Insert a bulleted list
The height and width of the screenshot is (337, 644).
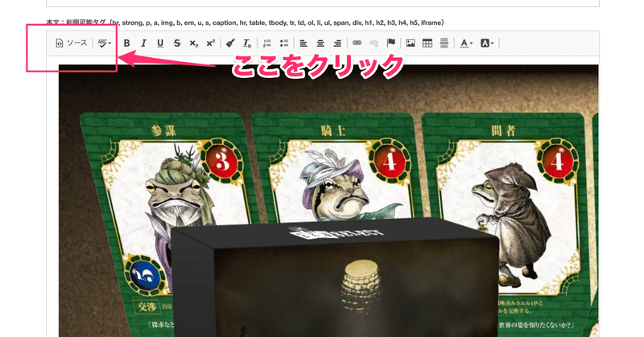[x=284, y=43]
